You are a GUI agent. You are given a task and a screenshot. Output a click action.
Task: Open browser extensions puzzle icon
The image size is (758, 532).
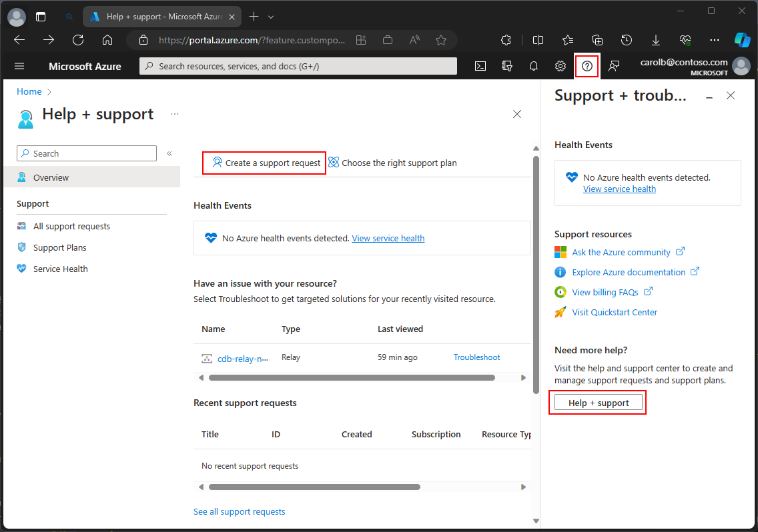coord(506,40)
